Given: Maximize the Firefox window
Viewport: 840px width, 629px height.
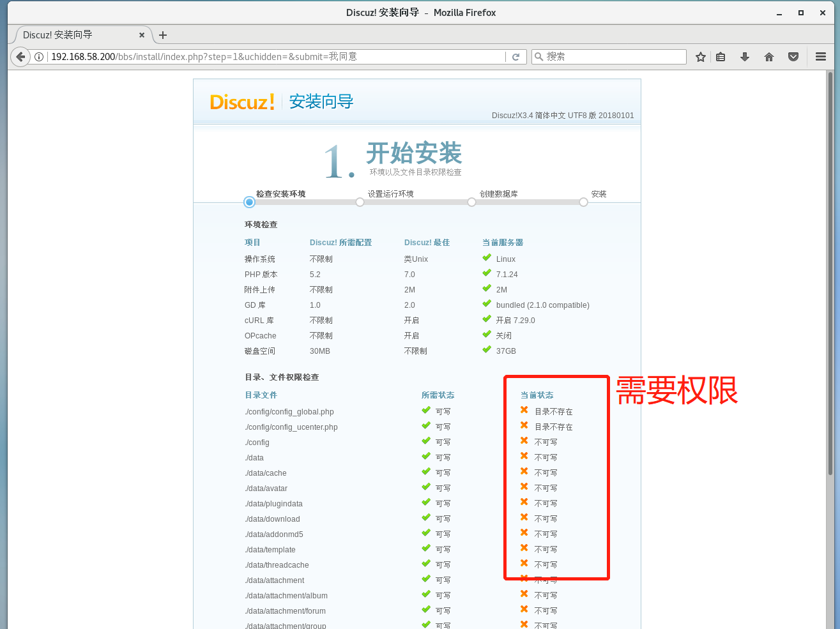Looking at the screenshot, I should click(x=801, y=13).
